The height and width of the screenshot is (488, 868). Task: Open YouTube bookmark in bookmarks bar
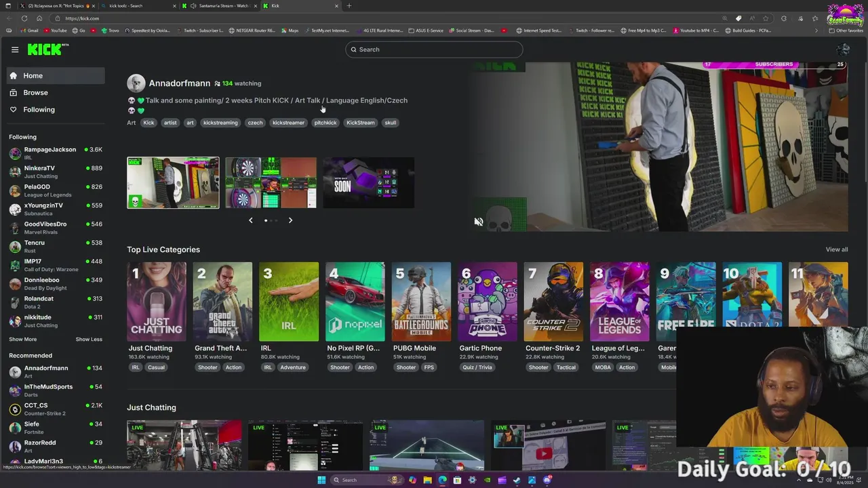point(56,30)
